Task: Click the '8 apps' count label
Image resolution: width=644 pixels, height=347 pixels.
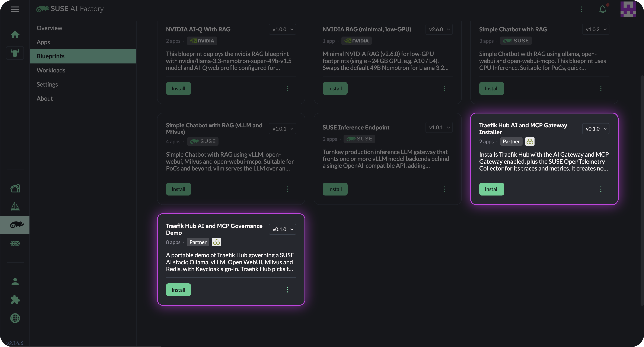Action: (173, 242)
